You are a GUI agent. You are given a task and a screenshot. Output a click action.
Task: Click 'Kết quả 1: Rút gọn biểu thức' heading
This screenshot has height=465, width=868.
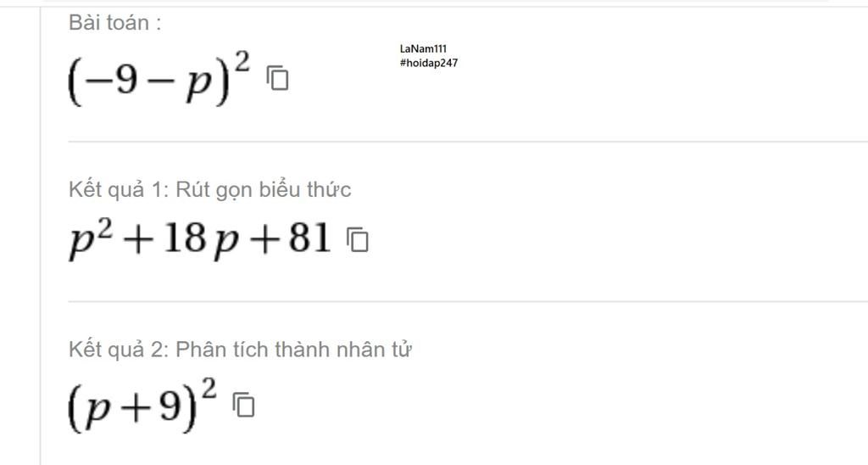point(210,189)
